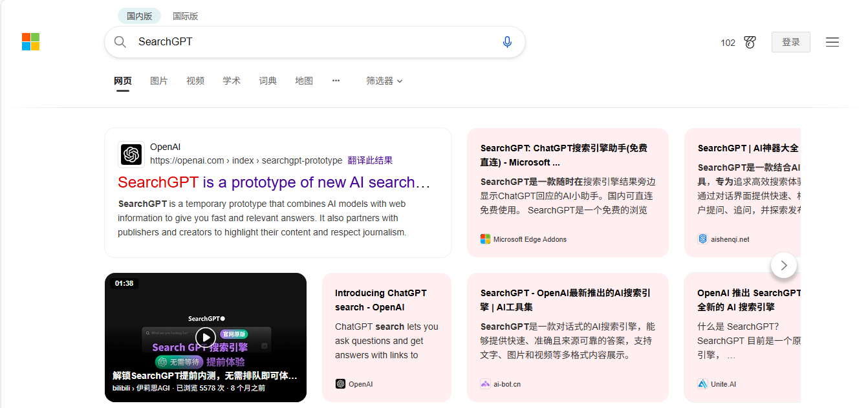Open 'SearchGPT: ChatGPT搜索引擎助手' card title

coord(564,155)
